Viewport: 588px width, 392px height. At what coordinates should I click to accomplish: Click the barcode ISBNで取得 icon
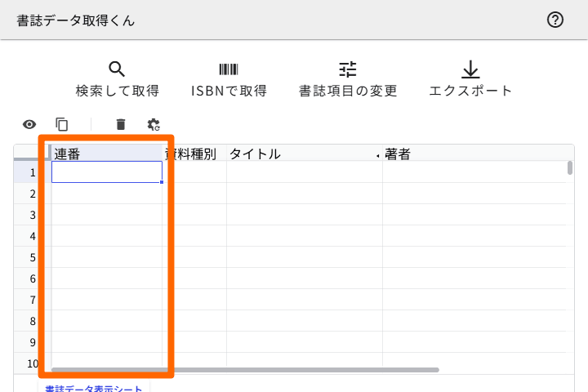point(229,69)
